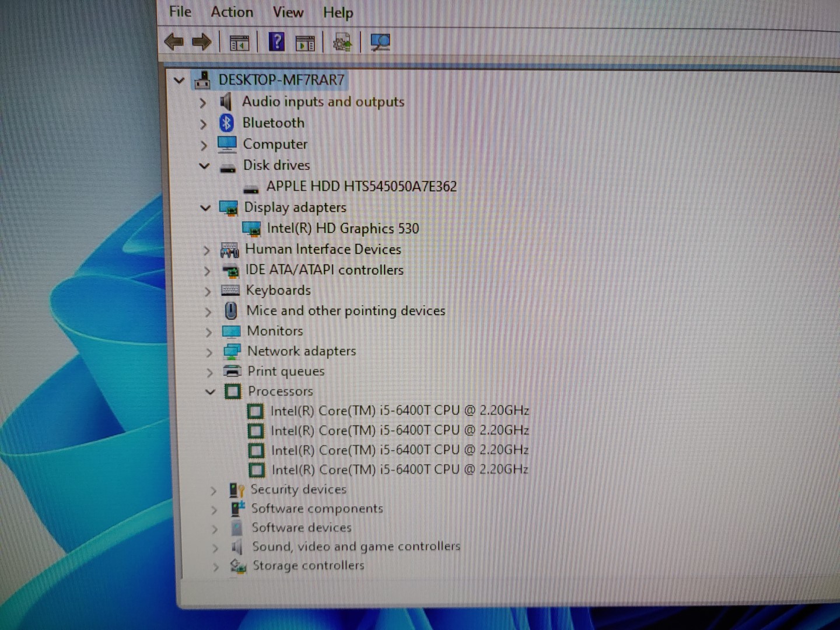
Task: Click the Monitors category icon
Action: pyautogui.click(x=232, y=331)
